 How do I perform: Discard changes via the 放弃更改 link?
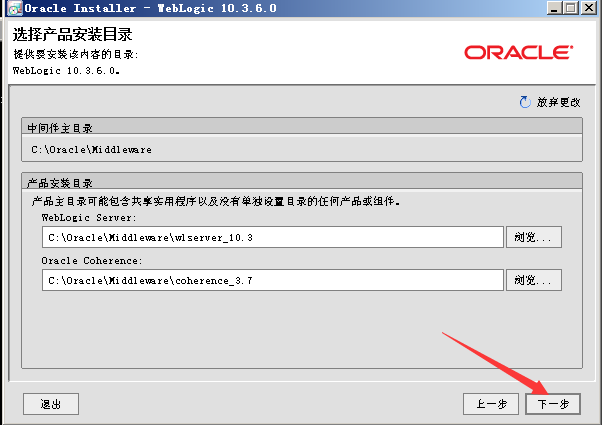[x=559, y=102]
